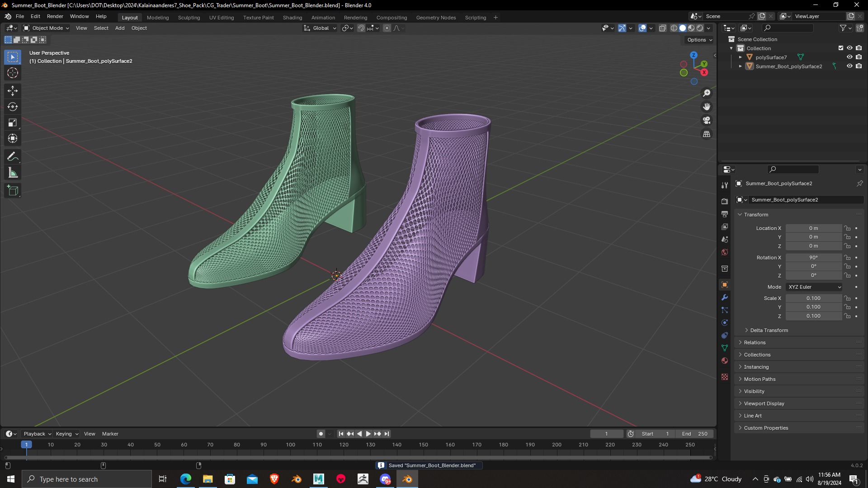Screen dimensions: 868x488
Task: Open the Output properties tab
Action: pos(725,214)
